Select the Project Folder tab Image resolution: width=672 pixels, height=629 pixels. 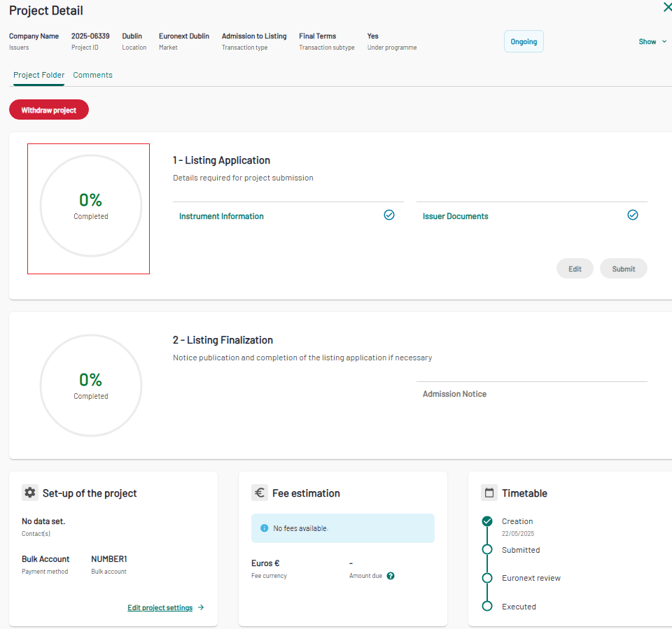[38, 75]
